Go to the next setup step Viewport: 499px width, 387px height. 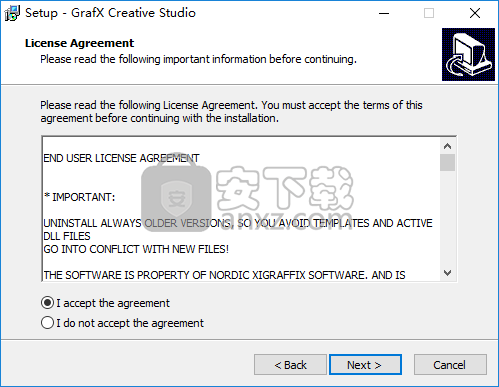point(365,365)
